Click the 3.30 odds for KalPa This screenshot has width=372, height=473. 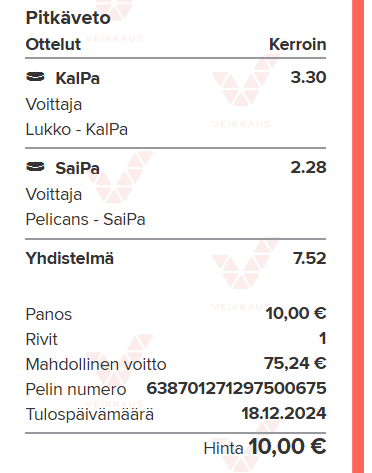[x=308, y=77]
